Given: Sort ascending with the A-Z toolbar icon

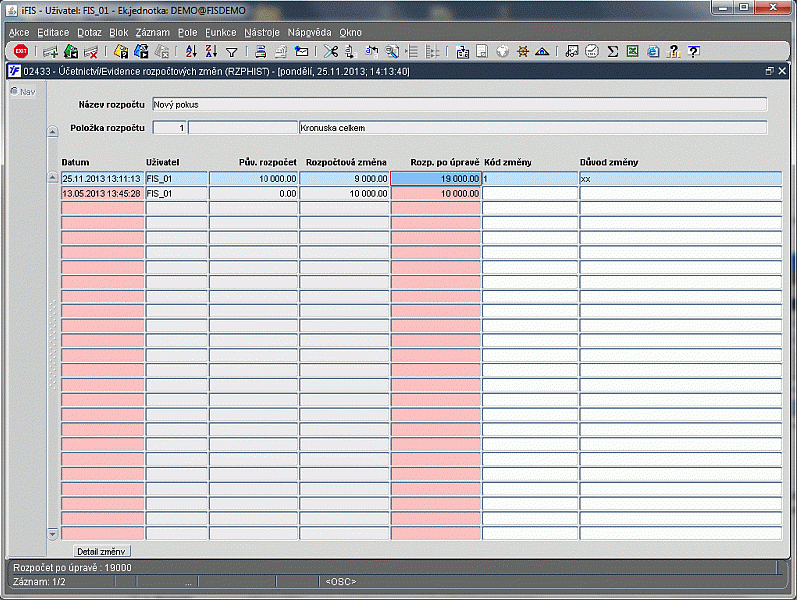Looking at the screenshot, I should pos(192,51).
